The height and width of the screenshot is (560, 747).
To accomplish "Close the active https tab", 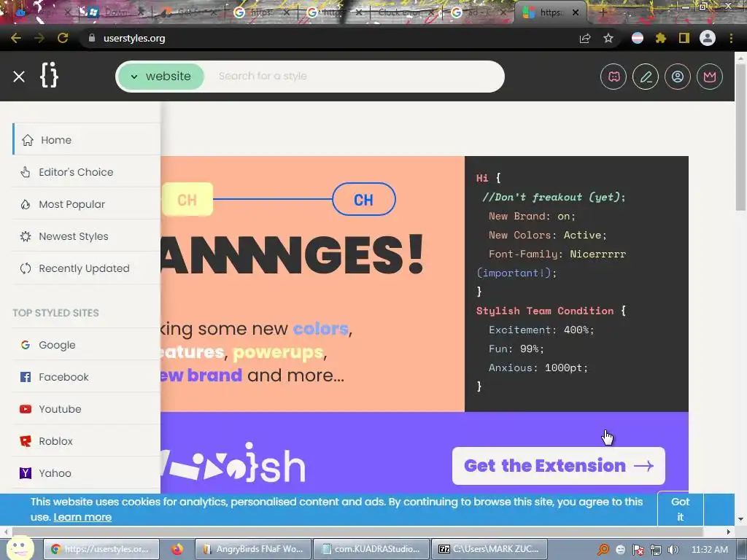I will click(576, 12).
